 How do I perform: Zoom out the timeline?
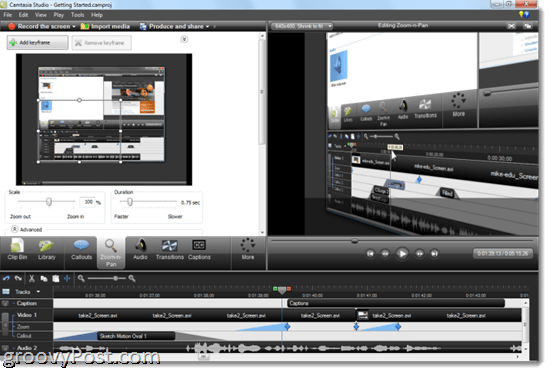click(x=81, y=279)
